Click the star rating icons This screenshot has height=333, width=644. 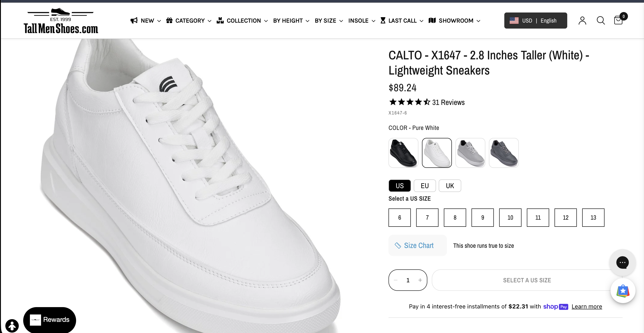[409, 102]
